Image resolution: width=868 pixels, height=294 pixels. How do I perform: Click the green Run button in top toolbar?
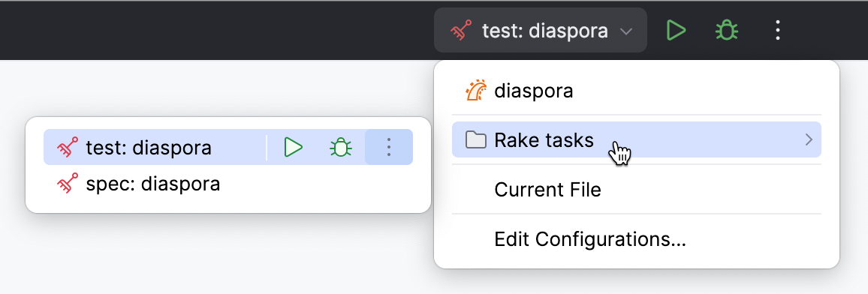point(676,31)
